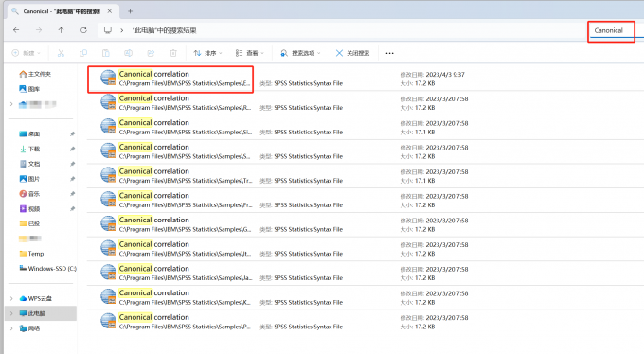Click the Rename toolbar icon
This screenshot has height=354, width=644.
(x=128, y=53)
